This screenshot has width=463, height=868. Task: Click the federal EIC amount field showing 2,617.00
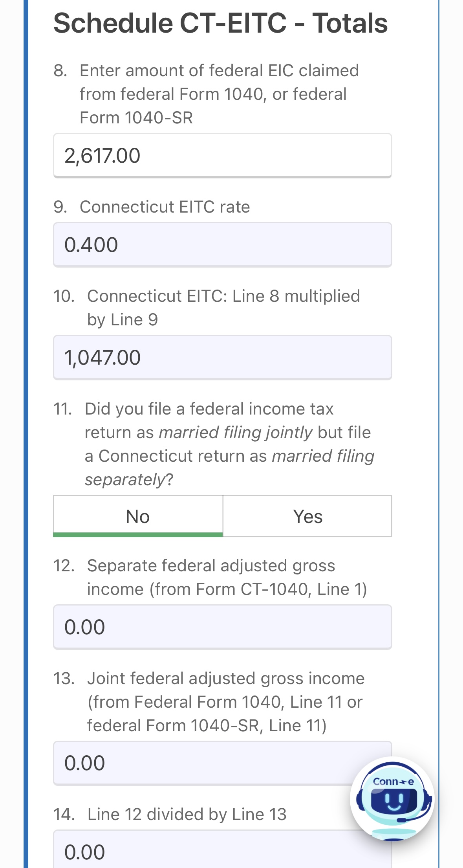(222, 155)
